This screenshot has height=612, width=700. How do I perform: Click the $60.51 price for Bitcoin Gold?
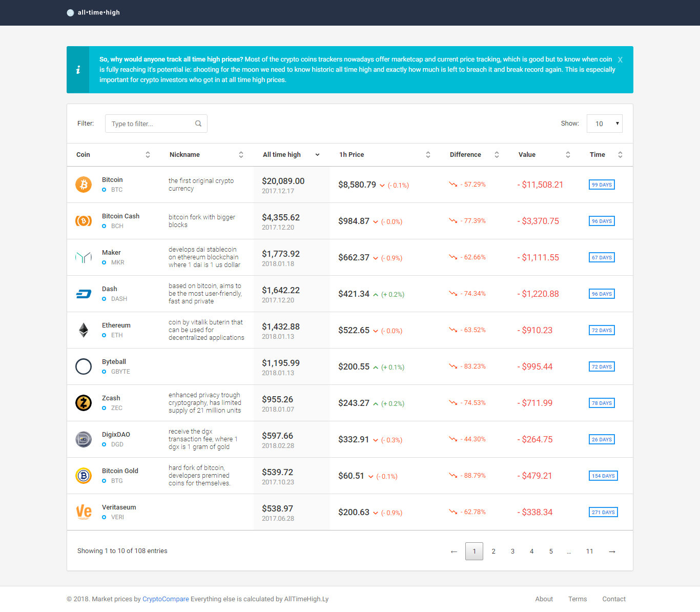click(351, 476)
